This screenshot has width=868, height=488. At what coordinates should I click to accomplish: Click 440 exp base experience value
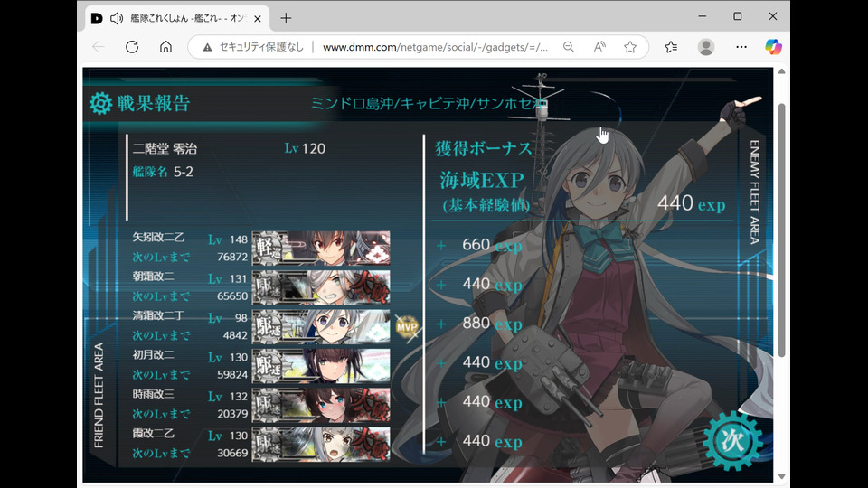click(x=691, y=203)
